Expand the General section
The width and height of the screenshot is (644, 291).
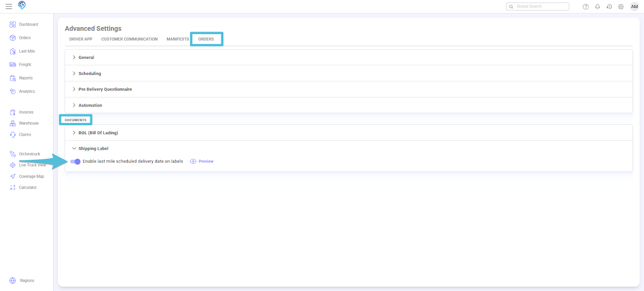click(x=349, y=57)
